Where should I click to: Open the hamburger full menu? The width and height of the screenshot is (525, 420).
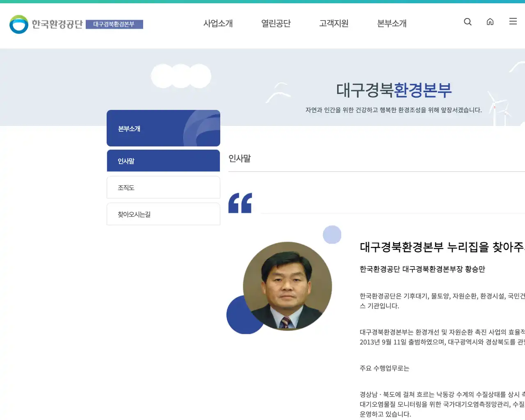pos(513,22)
